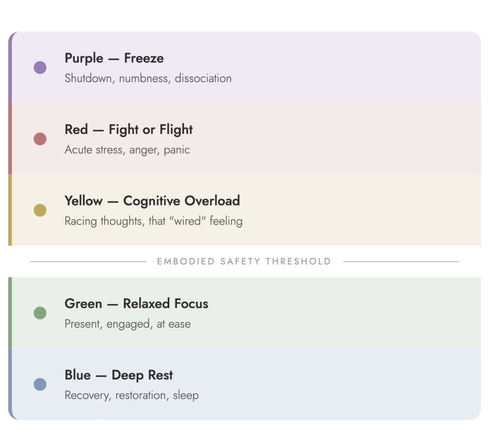The image size is (491, 448).
Task: Open the "Yellow — Cognitive Overload" heading
Action: pyautogui.click(x=152, y=201)
